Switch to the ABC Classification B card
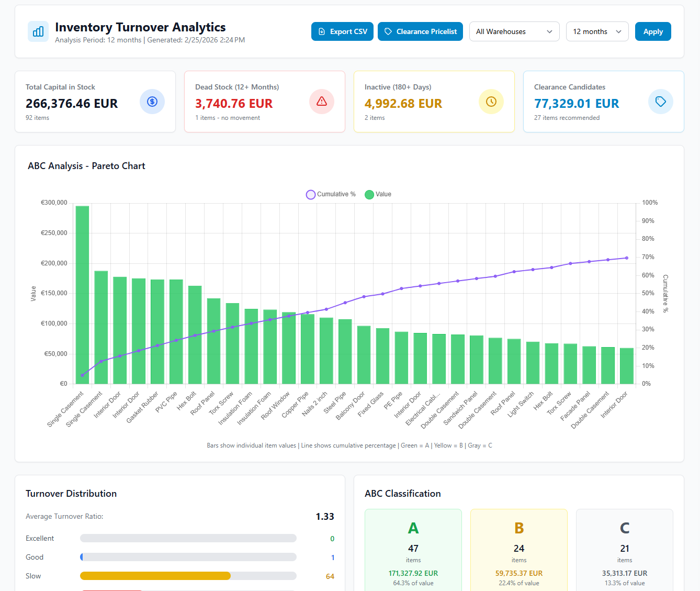Viewport: 700px width, 591px height. 518,550
